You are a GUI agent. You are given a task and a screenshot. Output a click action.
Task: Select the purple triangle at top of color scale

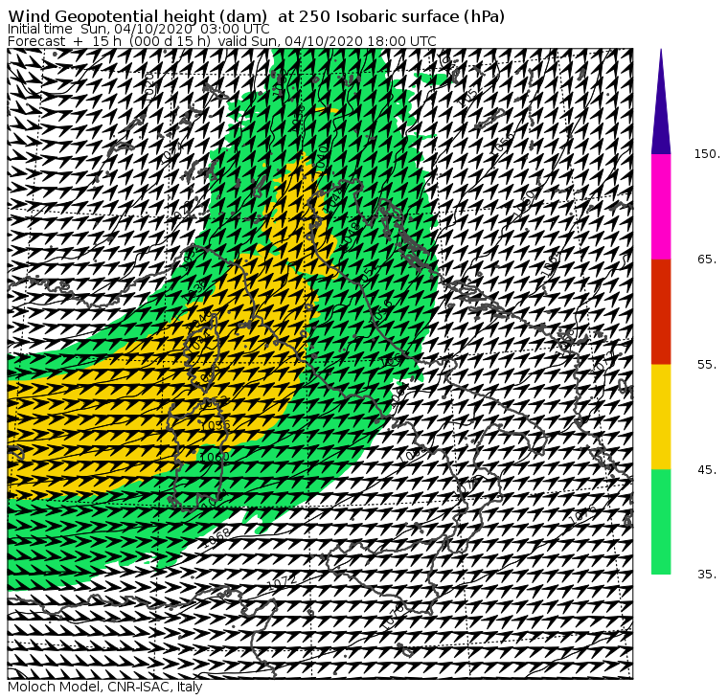(661, 102)
